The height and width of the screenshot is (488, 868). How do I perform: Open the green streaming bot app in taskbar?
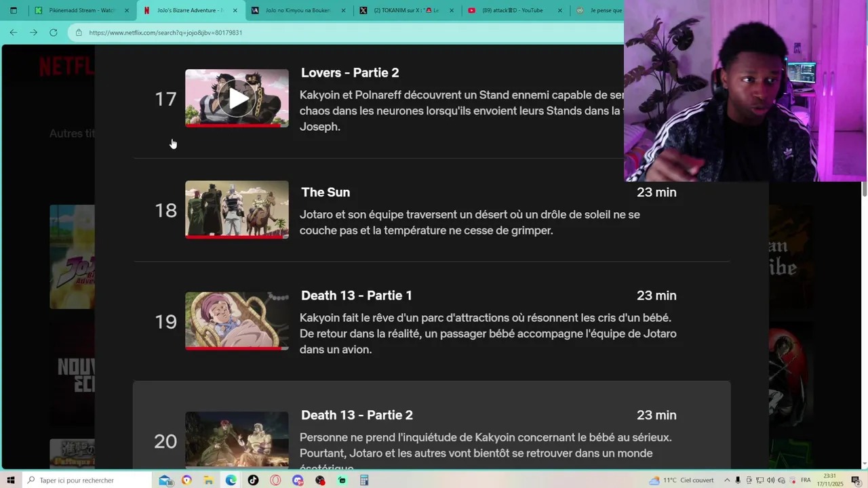click(x=342, y=480)
